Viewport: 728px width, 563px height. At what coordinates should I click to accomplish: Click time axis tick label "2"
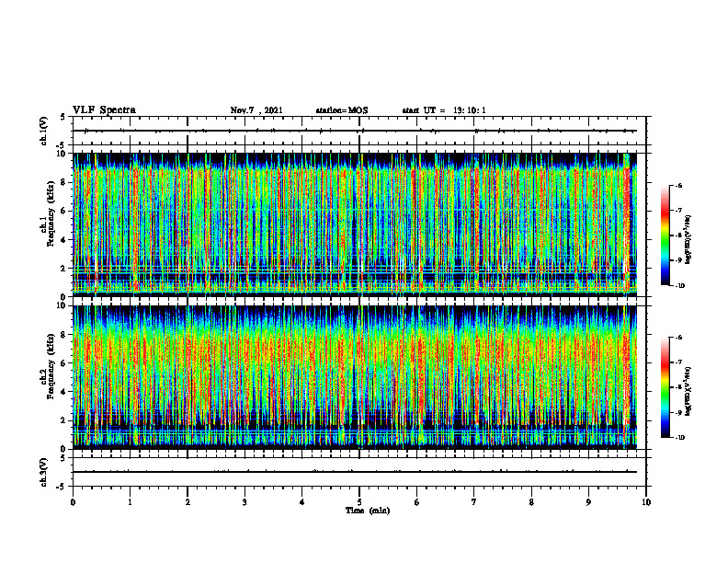tap(188, 502)
